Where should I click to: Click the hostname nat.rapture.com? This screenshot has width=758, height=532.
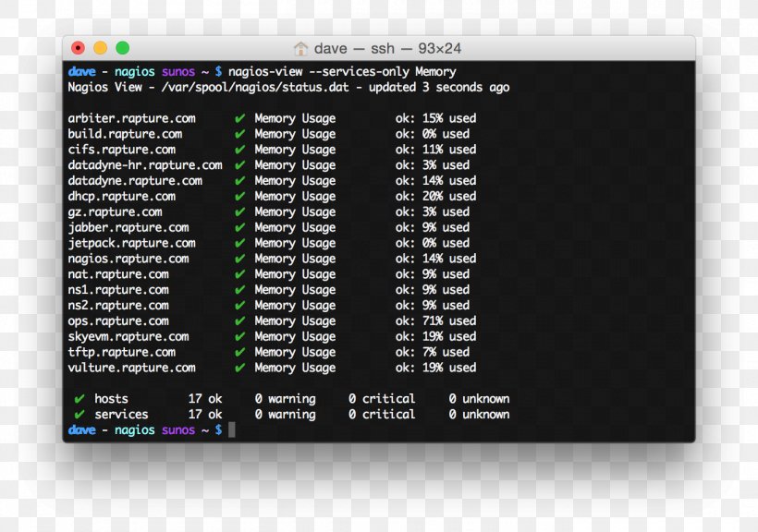[118, 274]
